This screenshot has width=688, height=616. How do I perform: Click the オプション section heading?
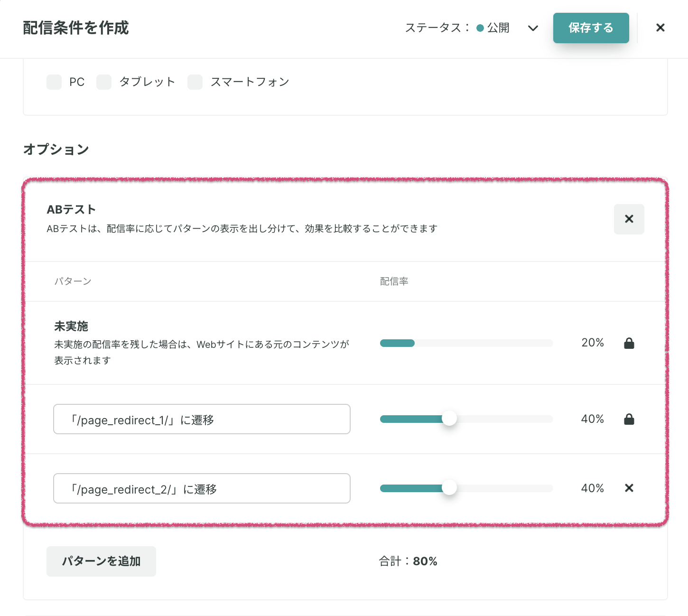click(56, 149)
